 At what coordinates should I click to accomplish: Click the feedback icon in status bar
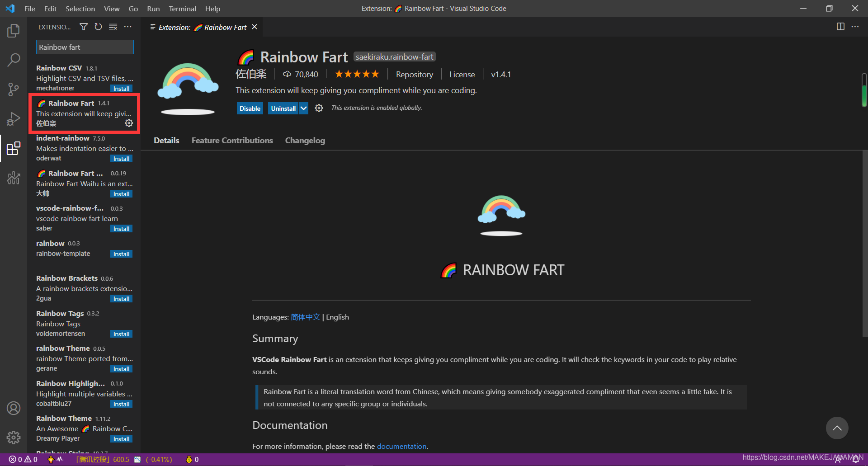coord(838,460)
